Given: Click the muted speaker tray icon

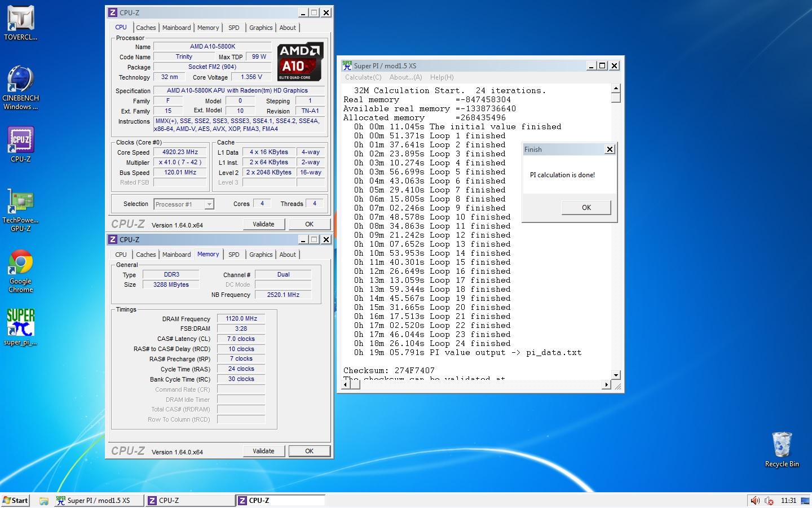Looking at the screenshot, I should click(x=769, y=501).
